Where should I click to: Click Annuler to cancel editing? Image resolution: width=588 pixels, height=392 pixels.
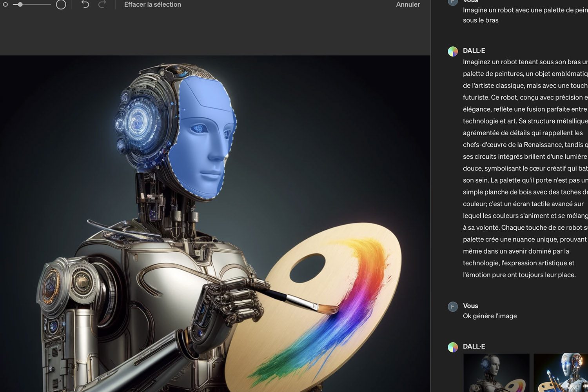click(x=408, y=4)
